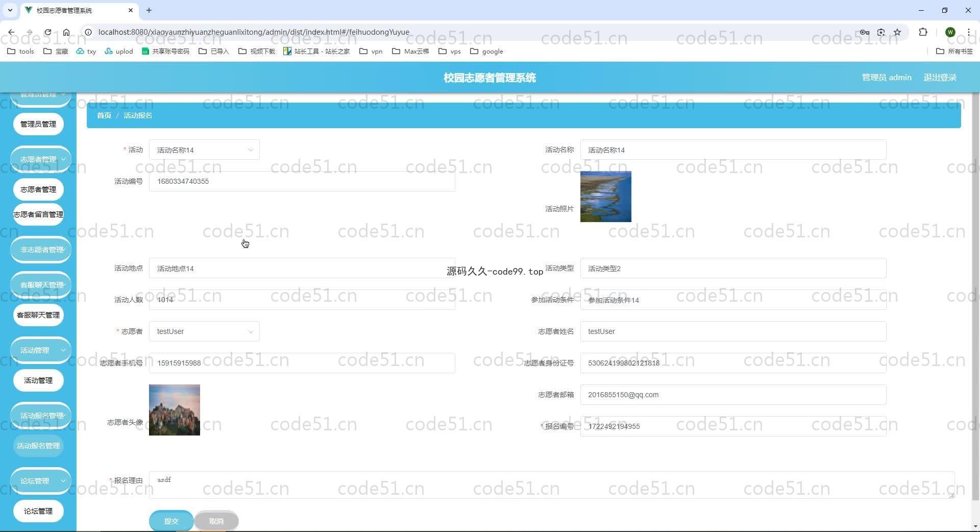This screenshot has height=532, width=980.
Task: Click 管理员 admin label
Action: click(887, 78)
